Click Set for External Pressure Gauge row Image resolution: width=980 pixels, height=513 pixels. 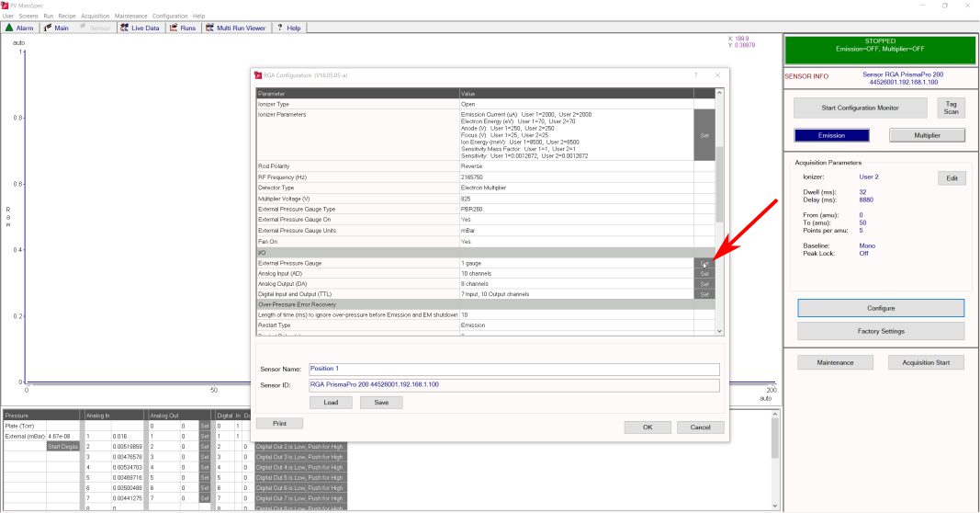tap(704, 263)
